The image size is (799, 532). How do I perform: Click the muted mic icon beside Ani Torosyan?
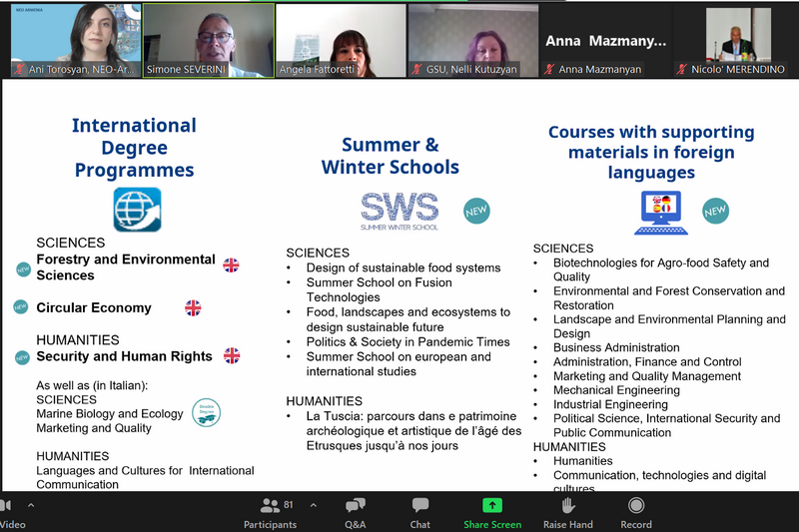point(19,69)
